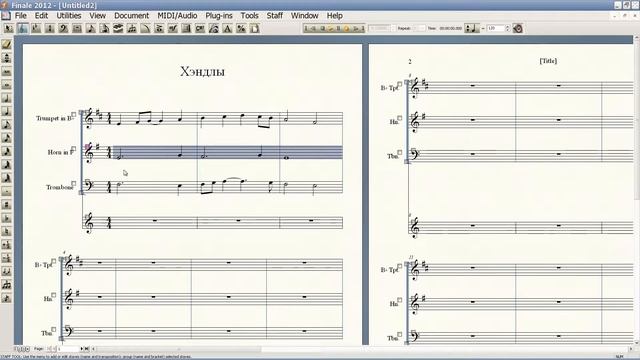Select the Expression tool
This screenshot has height=360, width=640.
[x=173, y=29]
